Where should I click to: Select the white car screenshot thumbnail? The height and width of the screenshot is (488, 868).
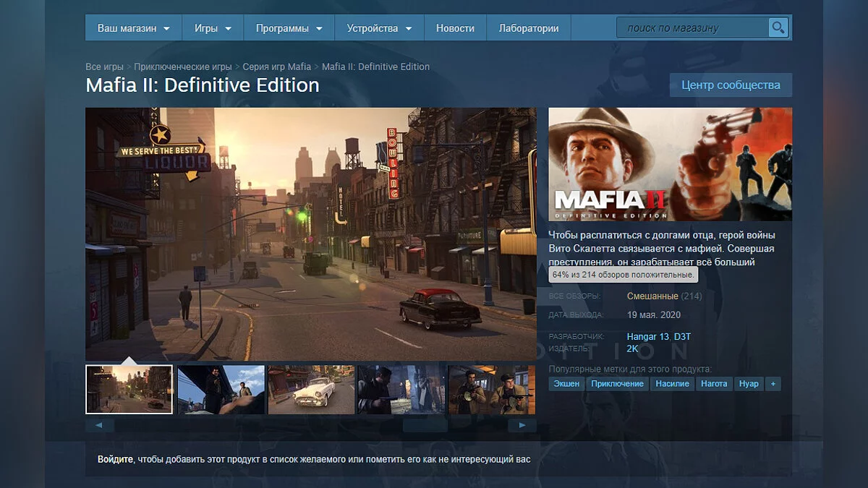[311, 390]
